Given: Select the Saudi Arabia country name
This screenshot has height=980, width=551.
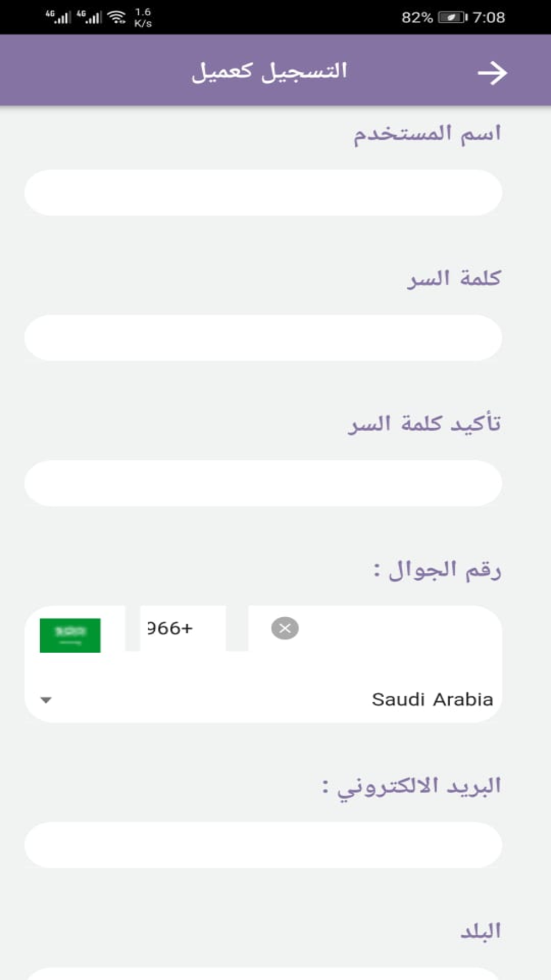Looking at the screenshot, I should pyautogui.click(x=433, y=699).
